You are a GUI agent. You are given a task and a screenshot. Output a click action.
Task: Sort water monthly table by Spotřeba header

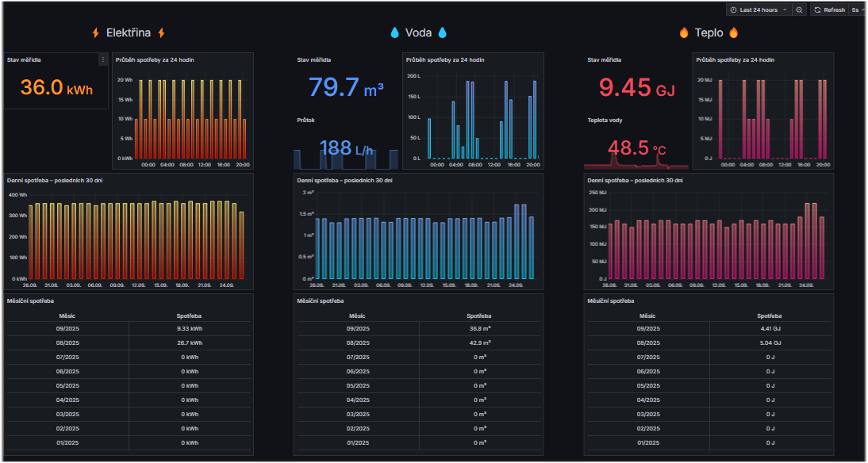tap(478, 316)
